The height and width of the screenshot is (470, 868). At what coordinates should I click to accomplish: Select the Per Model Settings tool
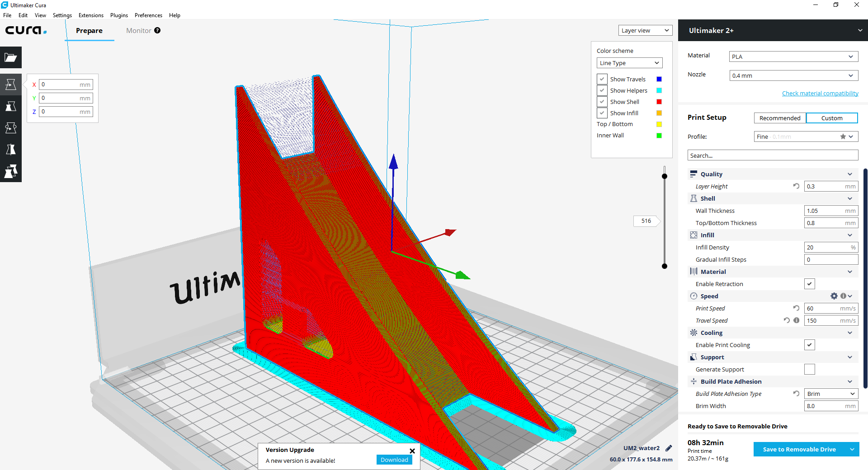pyautogui.click(x=11, y=171)
